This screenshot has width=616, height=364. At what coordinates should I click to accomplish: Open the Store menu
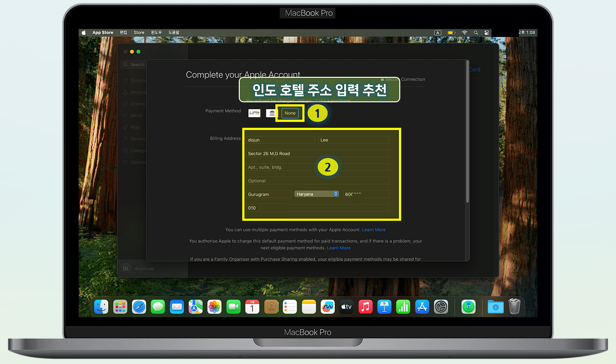tap(139, 33)
